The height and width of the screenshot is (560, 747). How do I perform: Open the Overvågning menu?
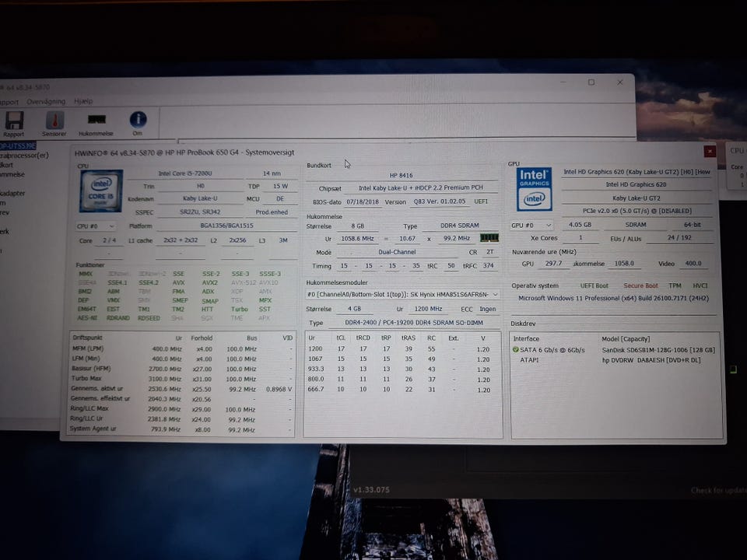pos(46,101)
